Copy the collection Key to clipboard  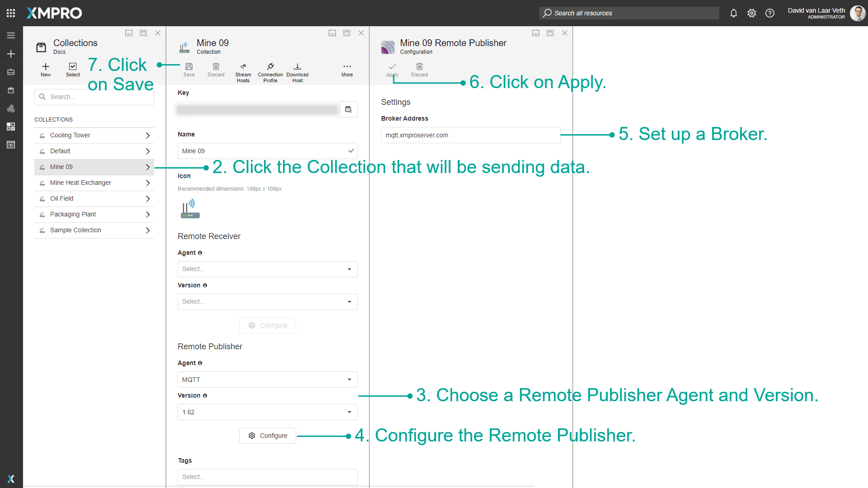point(348,109)
